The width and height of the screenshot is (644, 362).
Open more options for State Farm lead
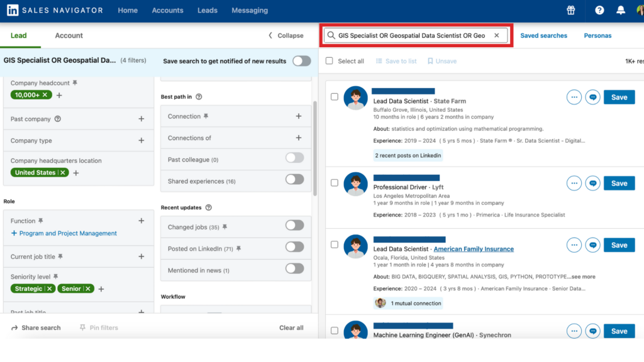[574, 97]
